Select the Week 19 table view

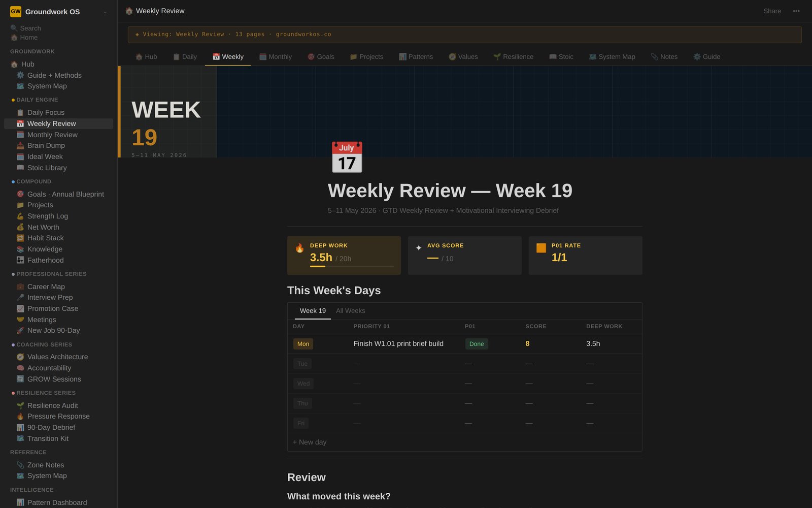[313, 311]
